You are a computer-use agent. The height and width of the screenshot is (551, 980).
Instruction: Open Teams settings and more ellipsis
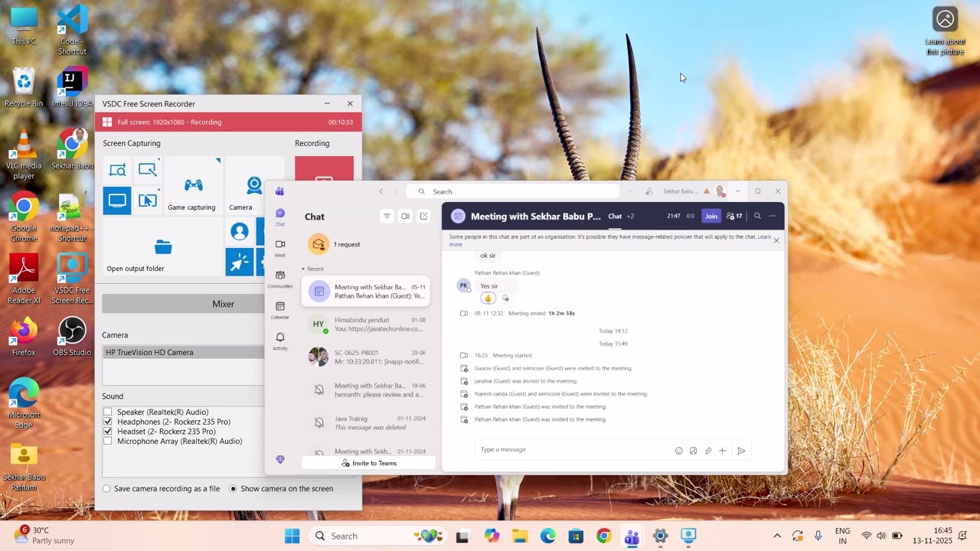pos(632,191)
